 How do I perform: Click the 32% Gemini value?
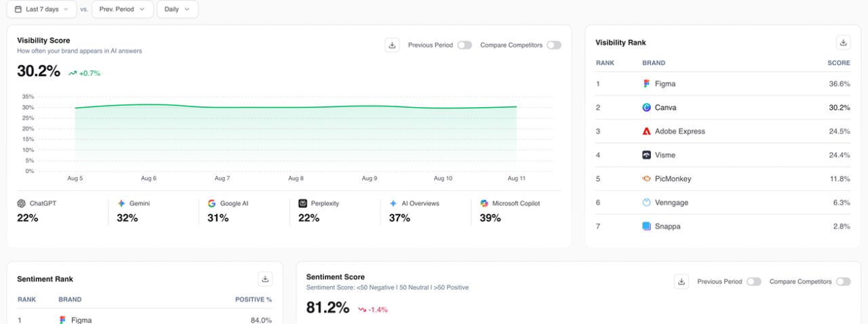tap(127, 218)
